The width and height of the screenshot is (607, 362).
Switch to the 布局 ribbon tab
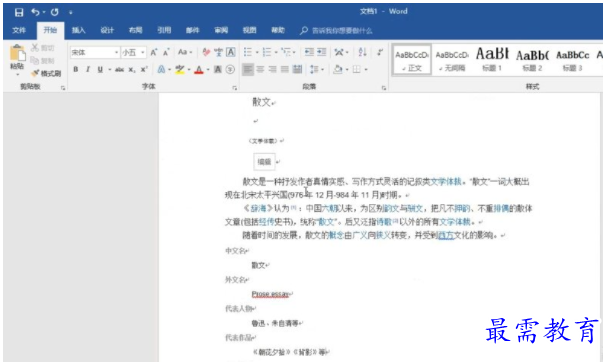pyautogui.click(x=135, y=30)
